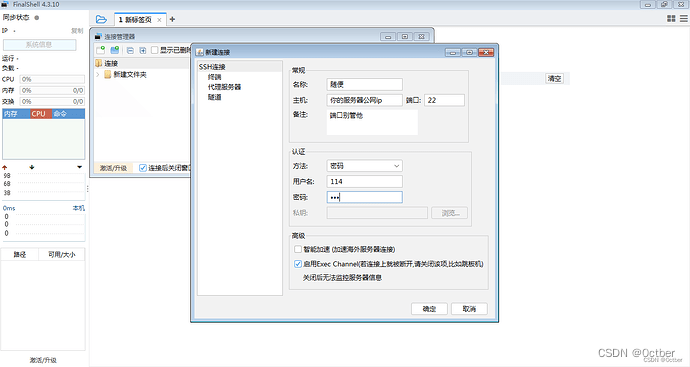Open the 方法 authentication method dropdown

[x=364, y=166]
